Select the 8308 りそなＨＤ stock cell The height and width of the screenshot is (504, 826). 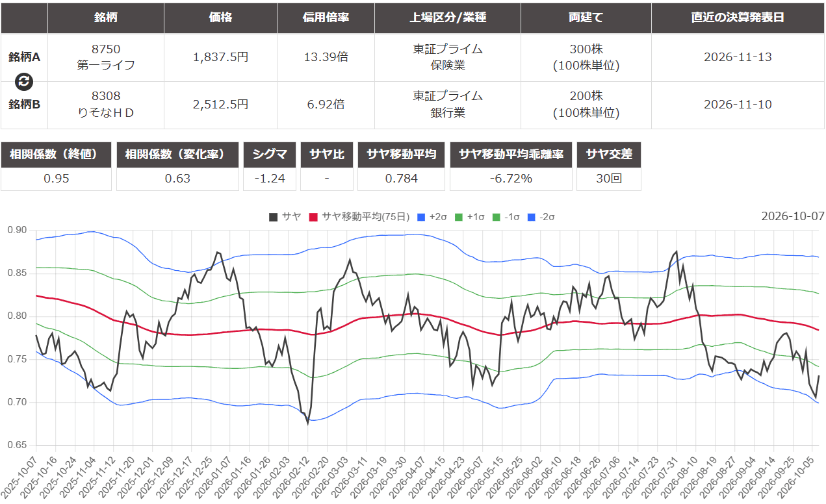(x=106, y=105)
